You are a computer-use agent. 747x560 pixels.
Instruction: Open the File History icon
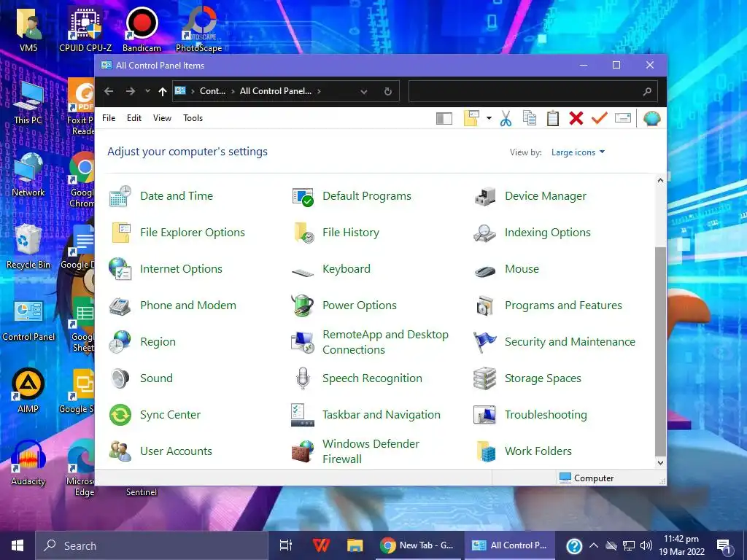click(x=303, y=233)
